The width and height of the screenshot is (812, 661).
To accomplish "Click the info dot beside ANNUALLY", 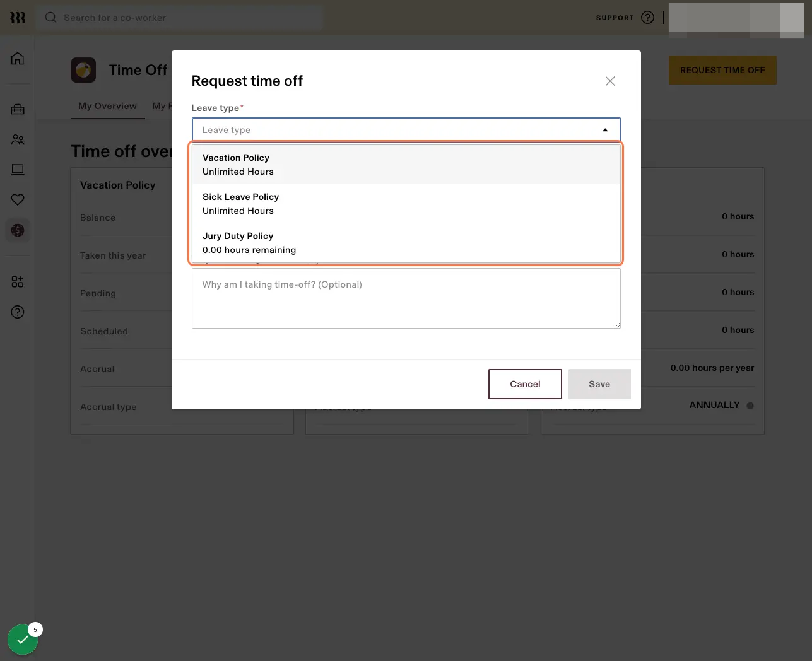I will click(750, 406).
